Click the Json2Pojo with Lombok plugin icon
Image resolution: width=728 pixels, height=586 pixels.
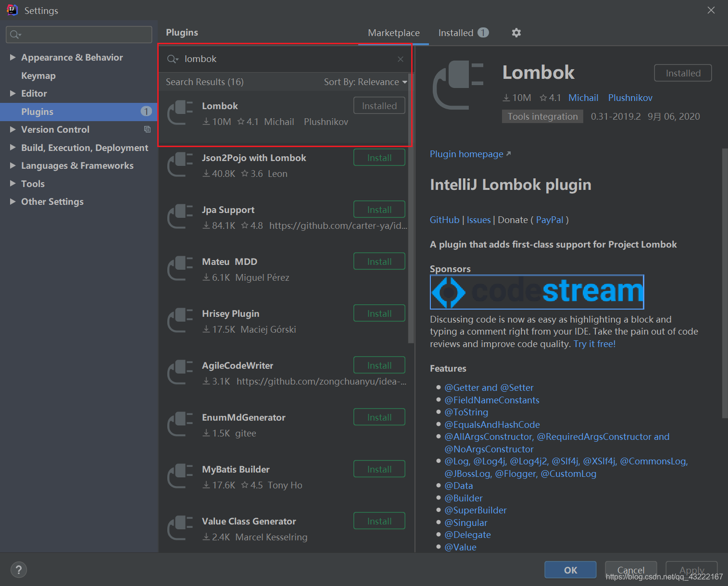tap(180, 164)
